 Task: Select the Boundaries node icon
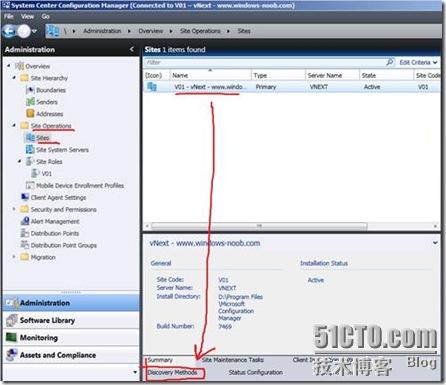click(30, 90)
